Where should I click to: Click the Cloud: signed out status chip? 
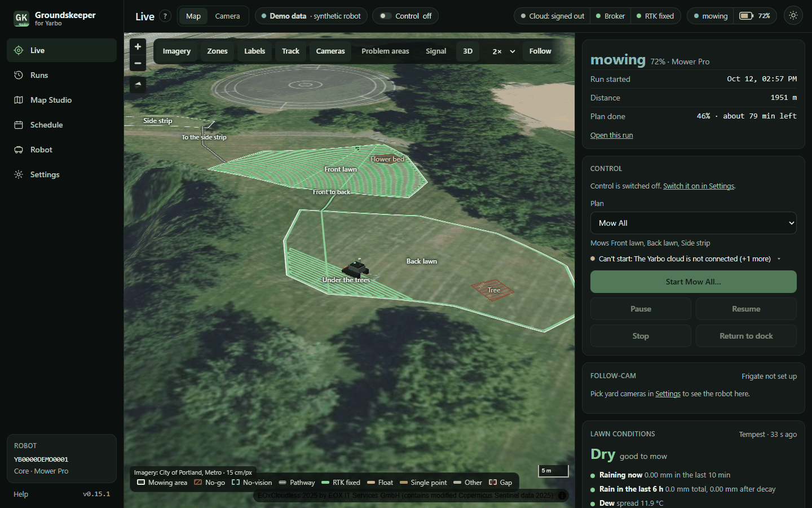coord(552,16)
